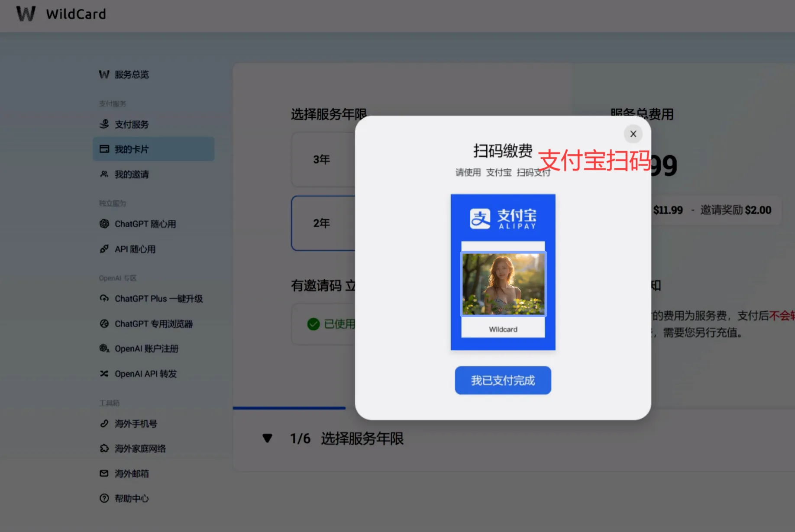Viewport: 795px width, 532px height.
Task: Click question-mark icon beside 帮助中心
Action: click(104, 498)
